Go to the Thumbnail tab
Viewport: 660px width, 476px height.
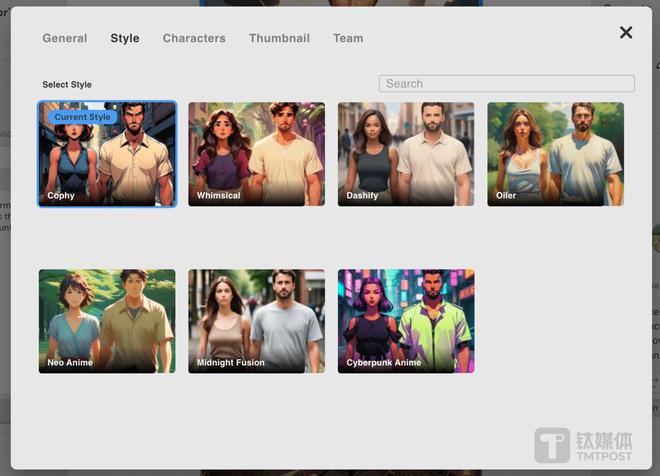point(279,38)
